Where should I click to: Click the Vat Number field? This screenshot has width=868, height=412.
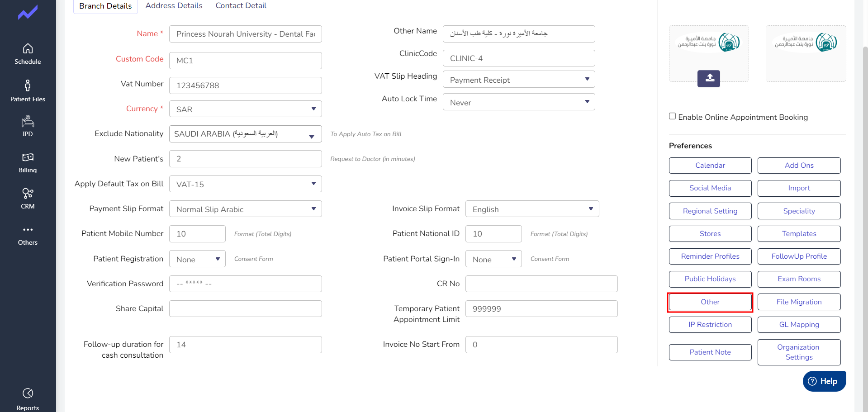point(246,85)
